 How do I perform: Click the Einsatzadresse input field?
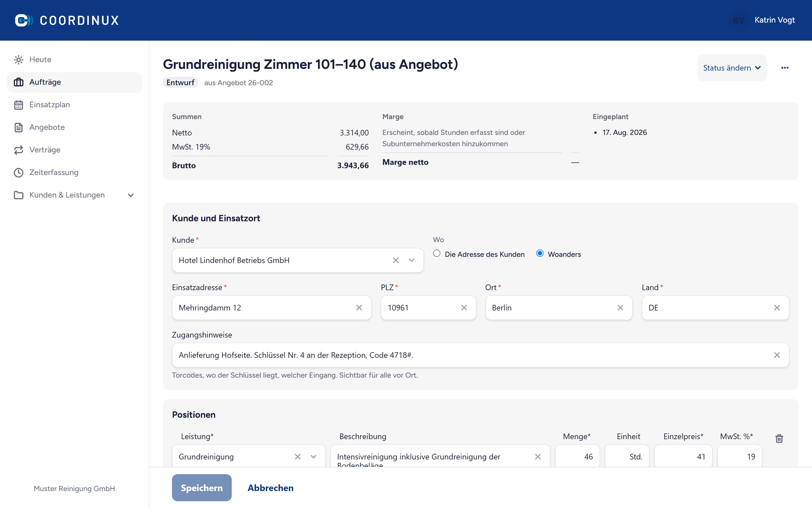click(272, 308)
